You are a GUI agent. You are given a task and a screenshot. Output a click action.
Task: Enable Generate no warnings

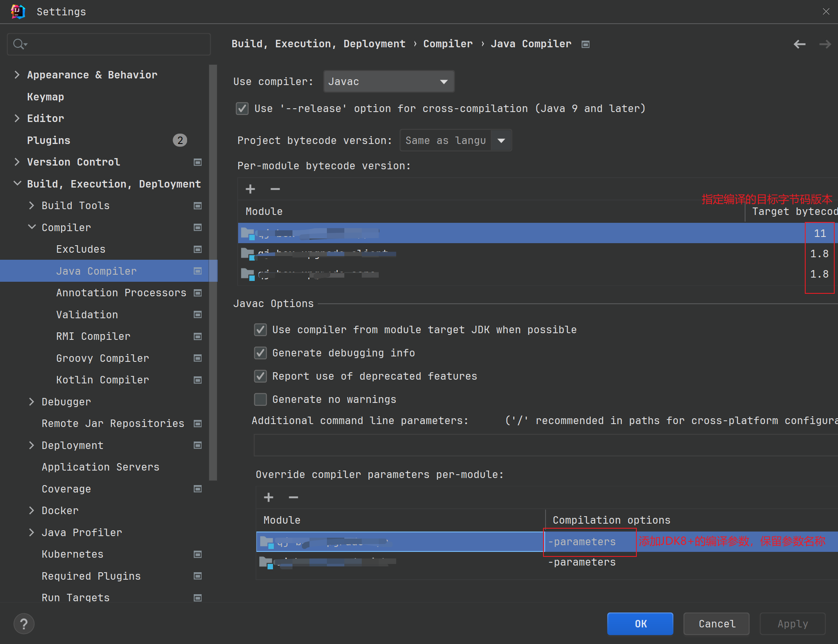click(x=260, y=400)
